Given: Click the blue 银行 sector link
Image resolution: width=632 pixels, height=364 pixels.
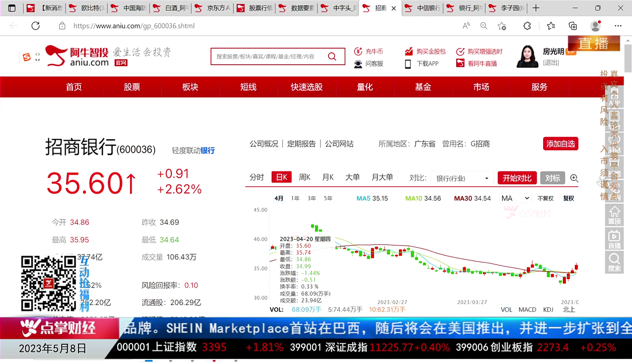Looking at the screenshot, I should pos(207,150).
